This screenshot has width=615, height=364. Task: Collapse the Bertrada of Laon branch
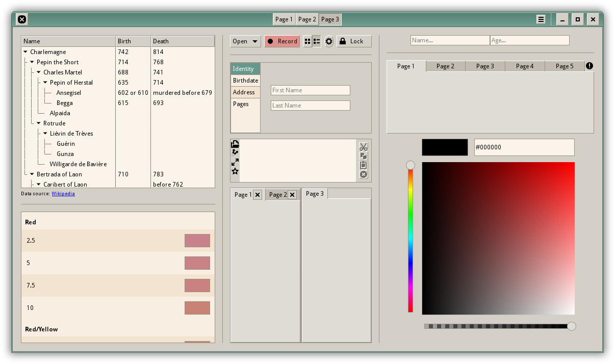(x=32, y=174)
